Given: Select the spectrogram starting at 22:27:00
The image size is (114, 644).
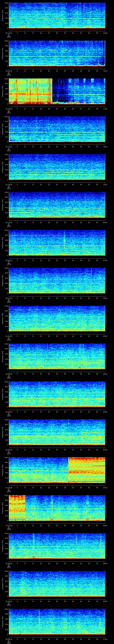Looking at the screenshot, I should 57,508.
